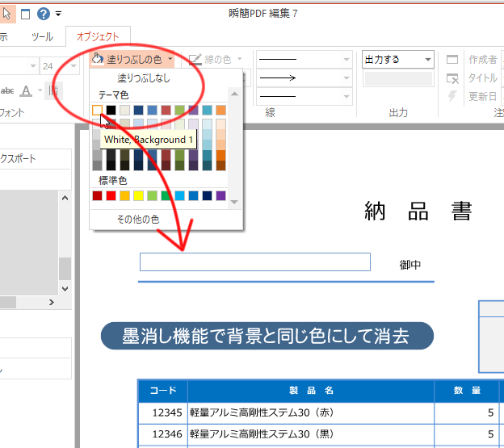504x448 pixels.
Task: Choose the light green standard swatch
Action: (152, 195)
